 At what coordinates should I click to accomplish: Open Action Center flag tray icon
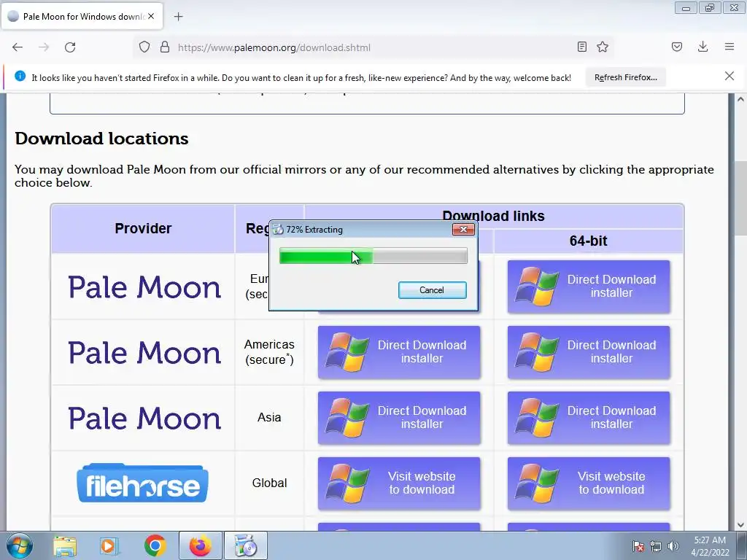[638, 545]
